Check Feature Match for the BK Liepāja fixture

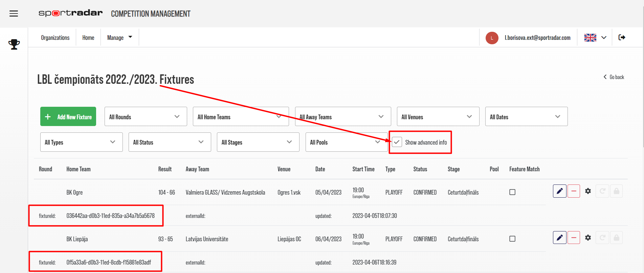point(512,239)
